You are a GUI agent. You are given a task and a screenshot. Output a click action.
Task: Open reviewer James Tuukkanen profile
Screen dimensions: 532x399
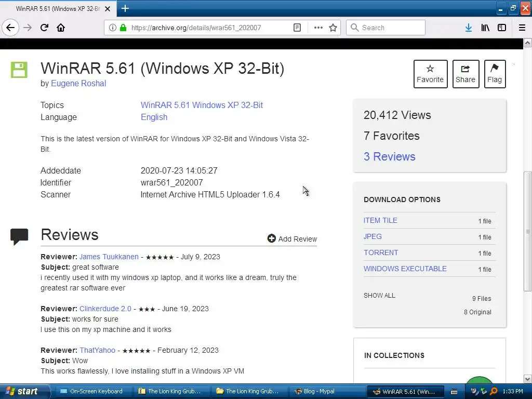tap(109, 257)
